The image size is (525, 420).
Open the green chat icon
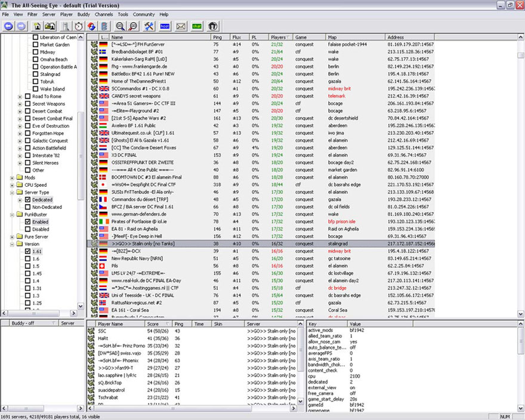coord(196,26)
